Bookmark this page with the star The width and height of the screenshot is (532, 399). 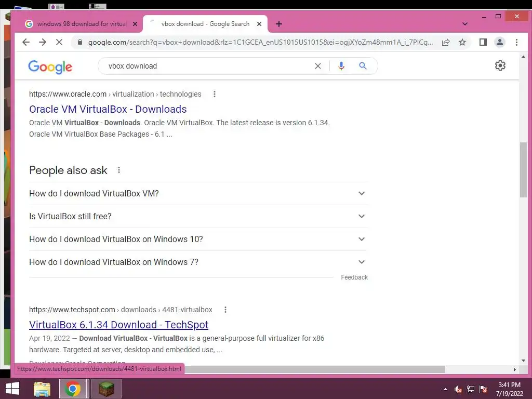462,42
